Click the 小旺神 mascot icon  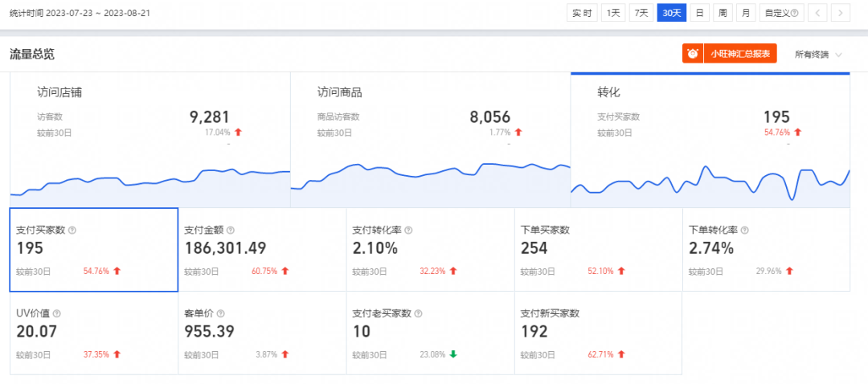click(692, 54)
